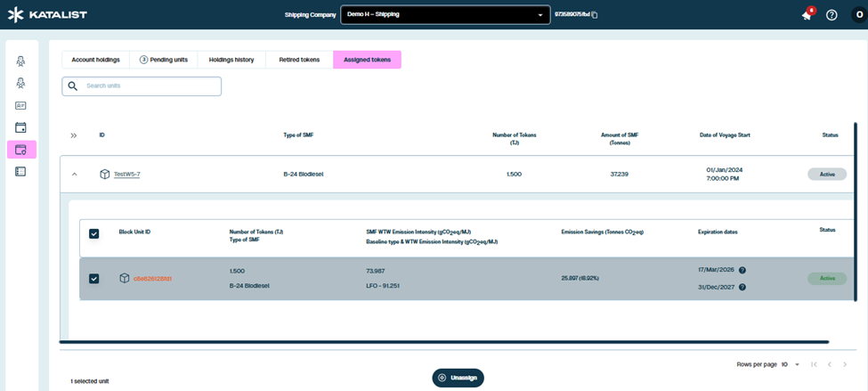The width and height of the screenshot is (868, 391).
Task: Click the top rocket sidebar icon
Action: click(x=20, y=61)
